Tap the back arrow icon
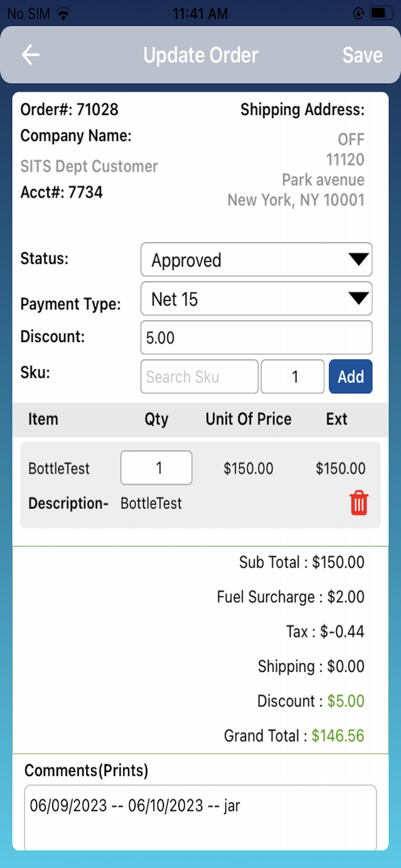The height and width of the screenshot is (868, 401). pyautogui.click(x=31, y=55)
